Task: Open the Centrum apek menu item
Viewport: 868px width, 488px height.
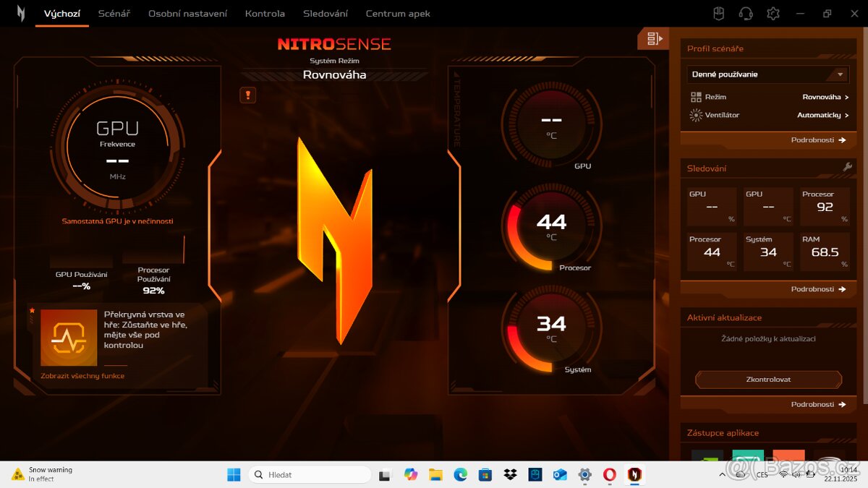Action: pyautogui.click(x=398, y=13)
